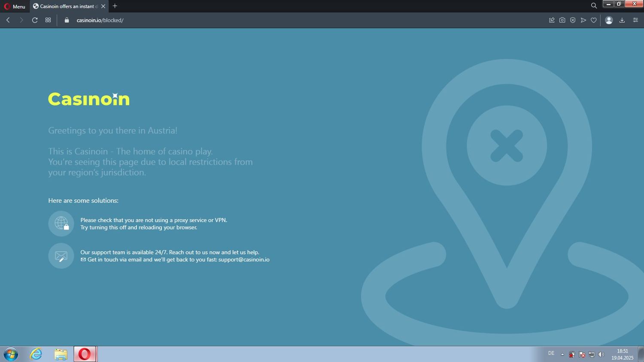644x362 pixels.
Task: Click the search tabs magnifier icon
Action: pos(594,6)
